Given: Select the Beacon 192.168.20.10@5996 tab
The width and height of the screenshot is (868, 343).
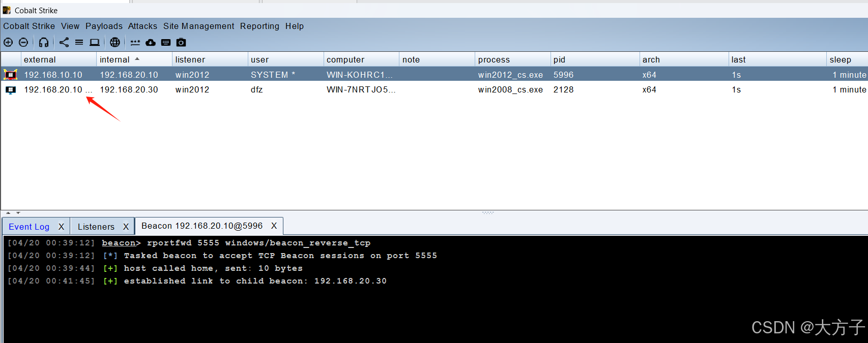Looking at the screenshot, I should point(202,226).
